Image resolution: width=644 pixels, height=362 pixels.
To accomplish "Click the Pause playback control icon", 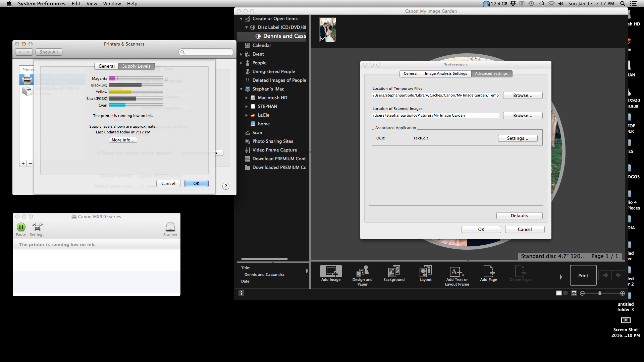I will [21, 227].
